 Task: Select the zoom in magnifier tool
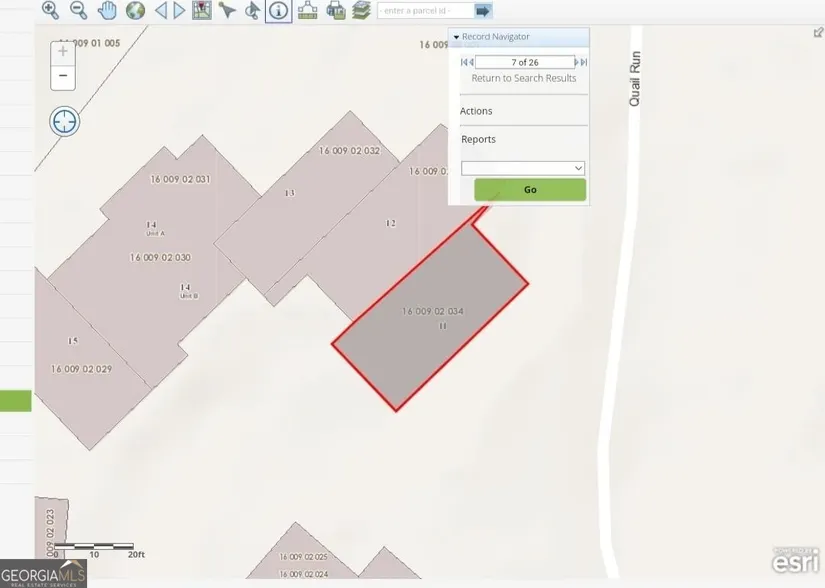50,10
